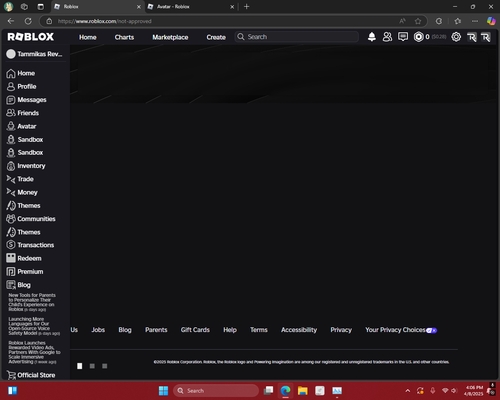This screenshot has height=400, width=500.
Task: Click the Inventory backpack icon in sidebar
Action: pos(11,166)
